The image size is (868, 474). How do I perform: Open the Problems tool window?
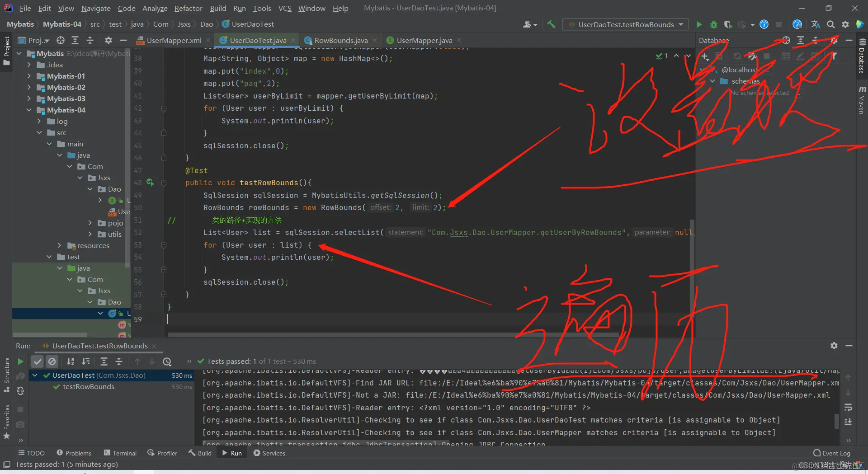pyautogui.click(x=74, y=453)
